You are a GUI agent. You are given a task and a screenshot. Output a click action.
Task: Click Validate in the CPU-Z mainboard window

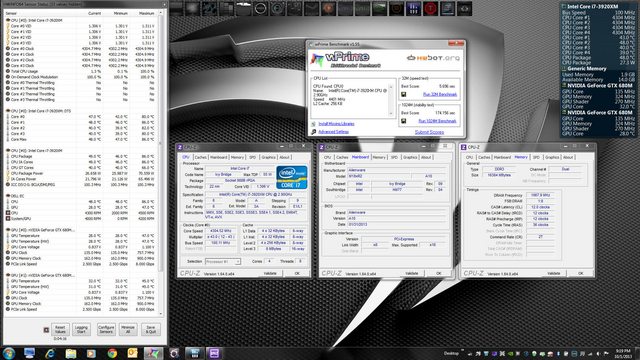pyautogui.click(x=411, y=273)
